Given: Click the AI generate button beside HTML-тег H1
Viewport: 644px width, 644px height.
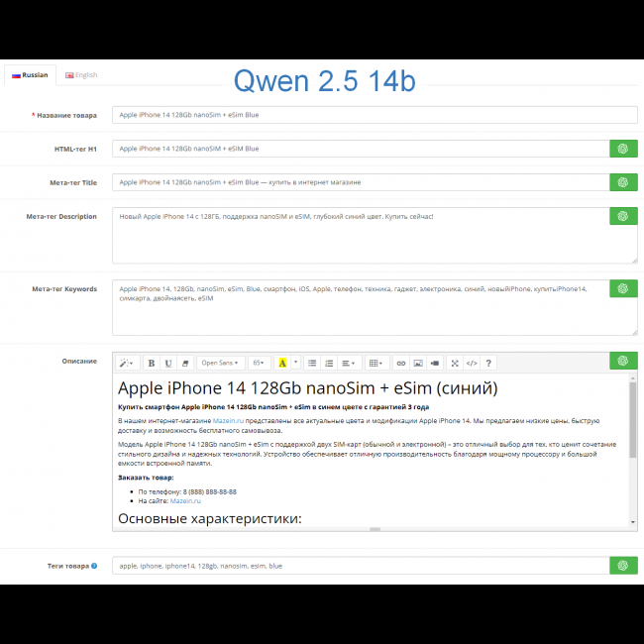Looking at the screenshot, I should click(623, 149).
